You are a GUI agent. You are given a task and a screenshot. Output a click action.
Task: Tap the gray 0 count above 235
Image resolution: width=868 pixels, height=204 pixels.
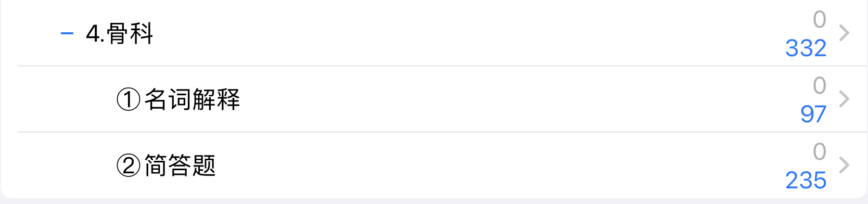(x=820, y=152)
